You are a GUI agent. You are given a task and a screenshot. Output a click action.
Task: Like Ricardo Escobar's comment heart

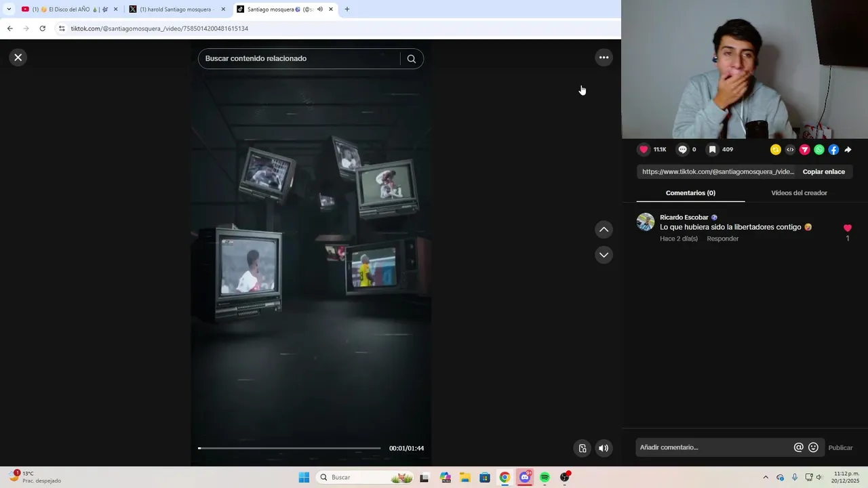pos(847,228)
